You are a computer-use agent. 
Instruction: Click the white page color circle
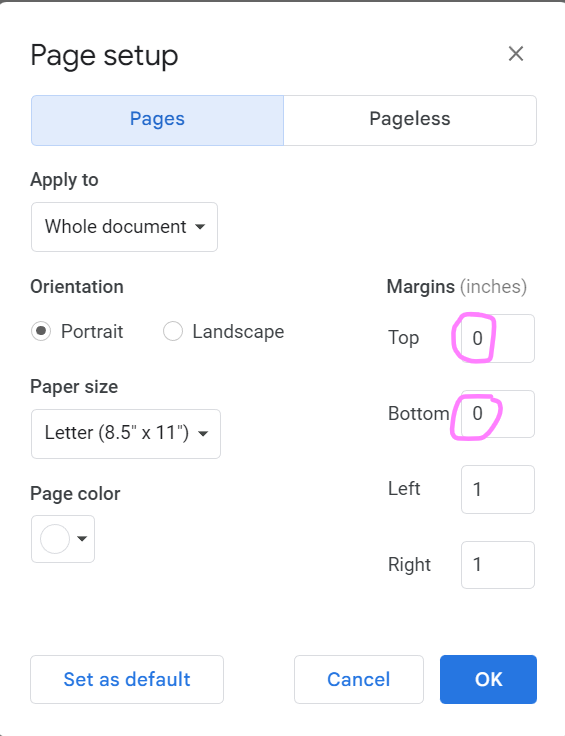pyautogui.click(x=55, y=538)
